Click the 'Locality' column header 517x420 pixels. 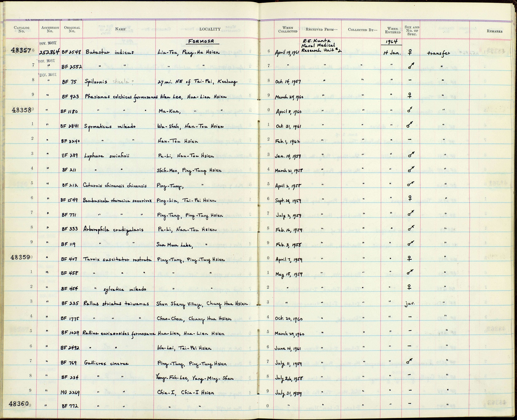click(x=210, y=29)
